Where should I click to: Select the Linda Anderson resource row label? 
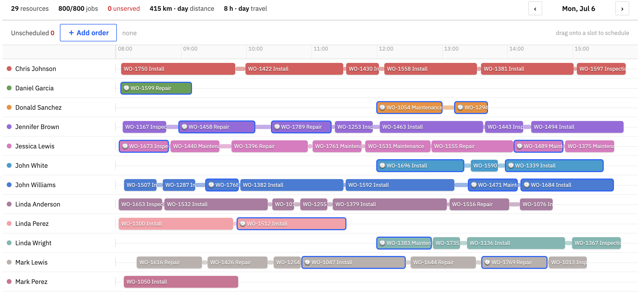point(38,204)
